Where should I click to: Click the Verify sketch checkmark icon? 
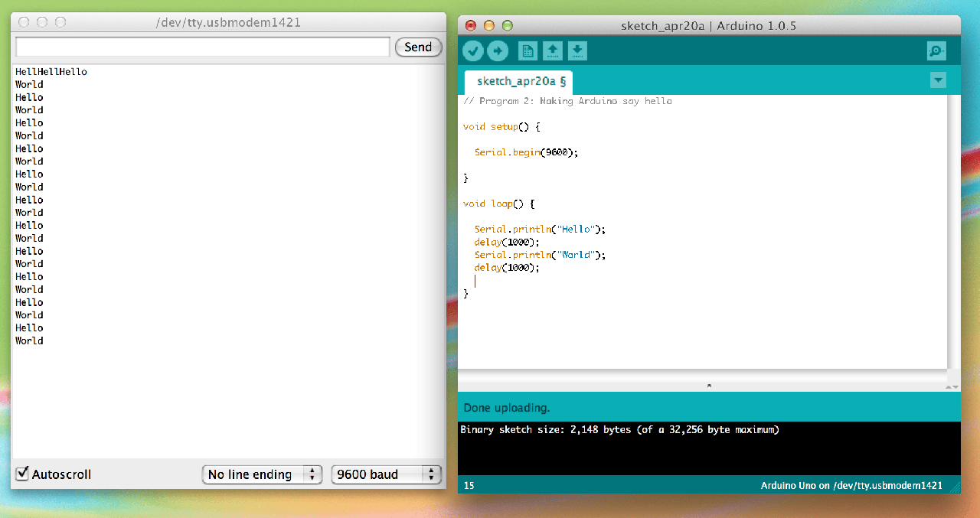[473, 51]
